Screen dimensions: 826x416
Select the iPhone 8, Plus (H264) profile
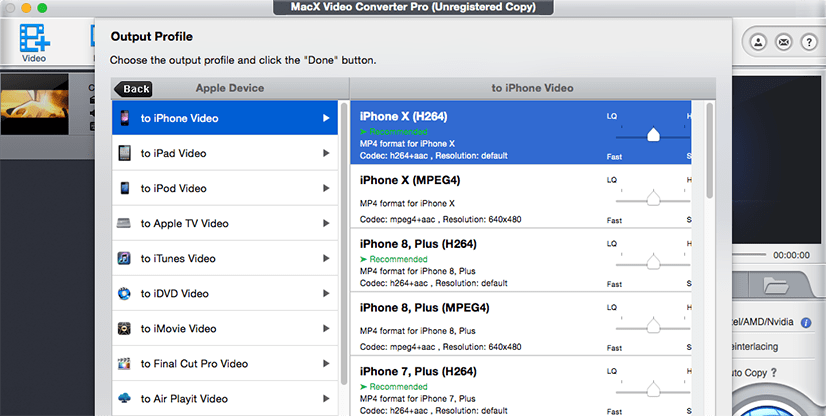520,260
